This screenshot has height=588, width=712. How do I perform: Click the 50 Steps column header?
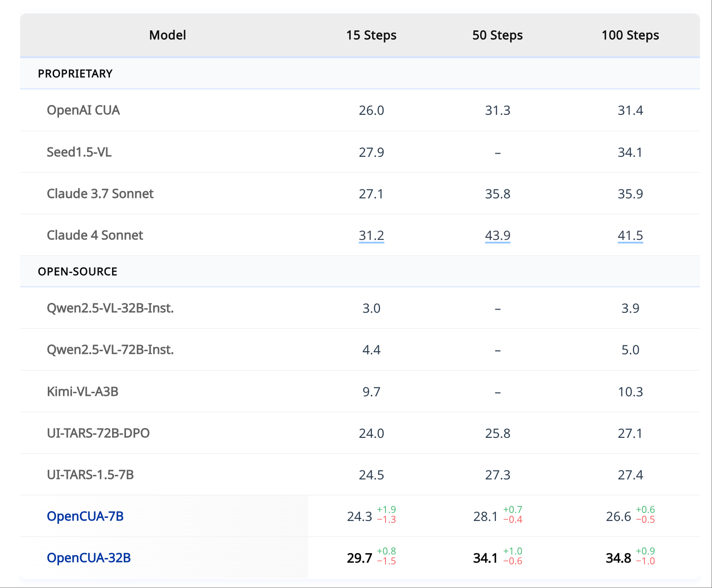[498, 35]
